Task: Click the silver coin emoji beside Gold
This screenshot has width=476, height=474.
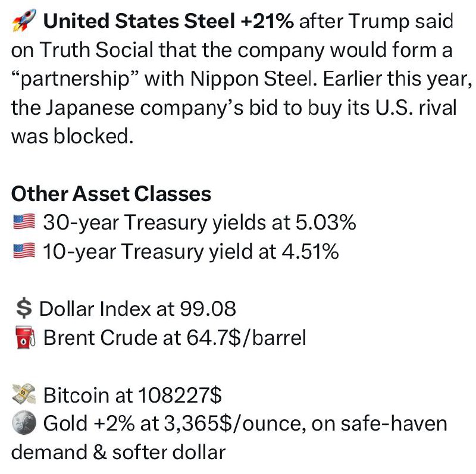Action: tap(24, 423)
